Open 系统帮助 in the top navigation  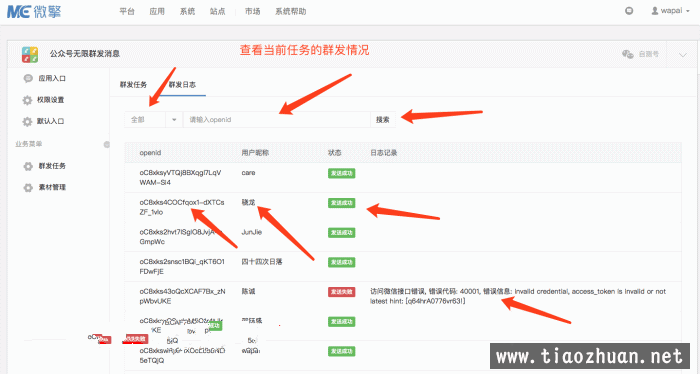click(291, 12)
